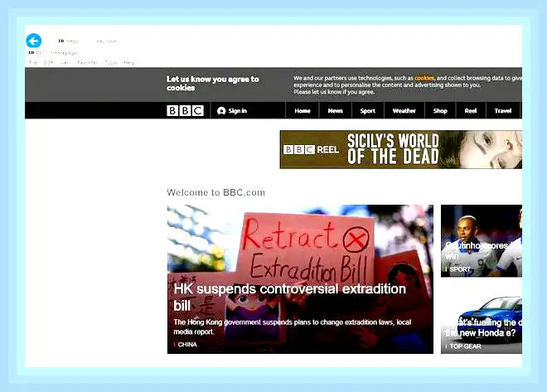
Task: Click the Hong Kong government suspends plans summary text
Action: pyautogui.click(x=293, y=327)
